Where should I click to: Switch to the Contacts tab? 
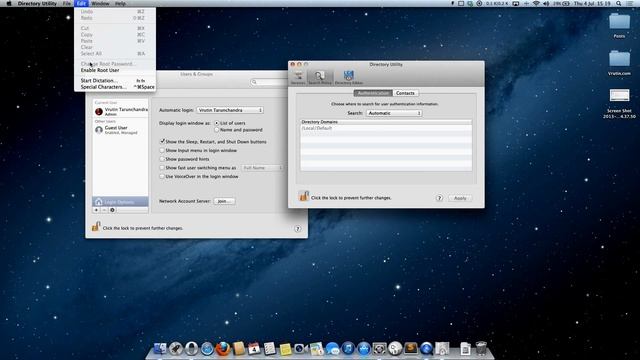click(405, 93)
